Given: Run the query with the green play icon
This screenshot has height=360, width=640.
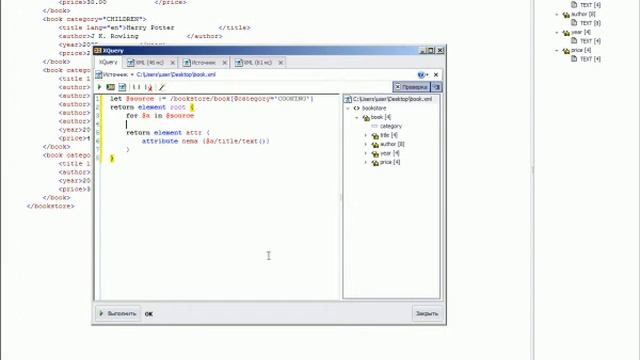Looking at the screenshot, I should [99, 87].
